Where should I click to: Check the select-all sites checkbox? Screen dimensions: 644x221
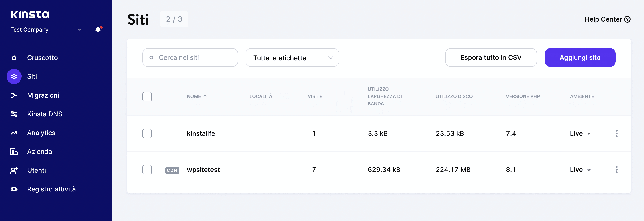(x=147, y=97)
